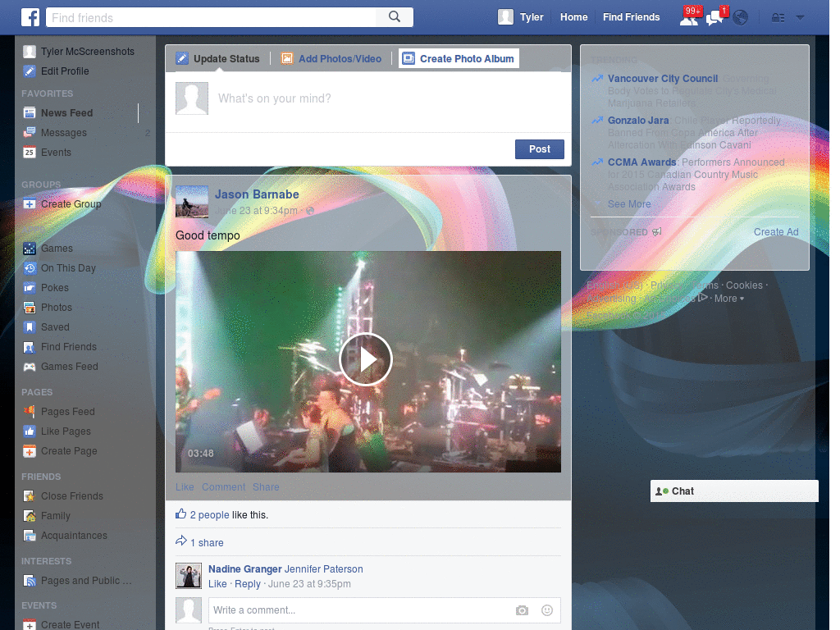Click the Facebook logo icon
840x630 pixels.
tap(30, 17)
